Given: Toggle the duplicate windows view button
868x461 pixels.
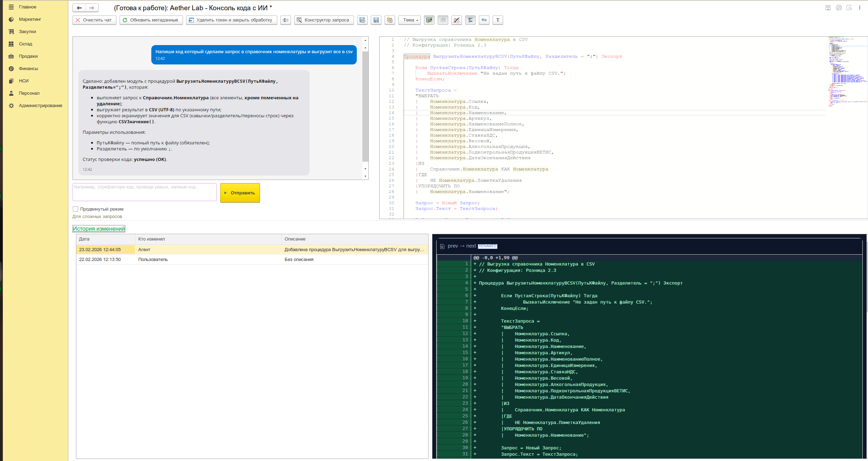Looking at the screenshot, I should [x=443, y=20].
